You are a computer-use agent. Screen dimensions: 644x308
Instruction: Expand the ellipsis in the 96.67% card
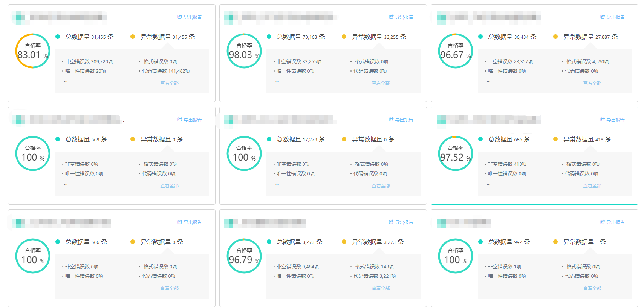click(488, 81)
